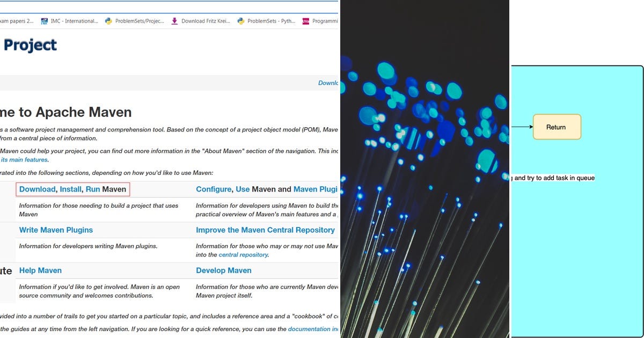The image size is (644, 338).
Task: Click the download arrow icon beside Fritz Krei bookmark
Action: (174, 21)
